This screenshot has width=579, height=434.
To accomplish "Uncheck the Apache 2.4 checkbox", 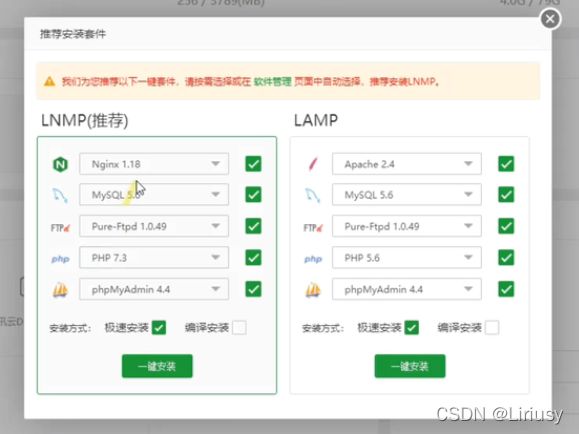I will [506, 164].
